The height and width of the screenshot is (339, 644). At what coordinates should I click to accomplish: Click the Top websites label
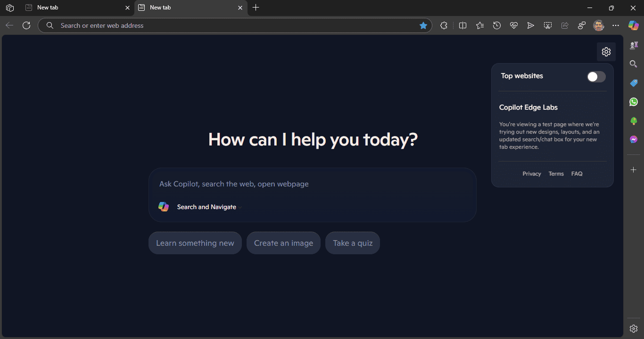click(522, 76)
